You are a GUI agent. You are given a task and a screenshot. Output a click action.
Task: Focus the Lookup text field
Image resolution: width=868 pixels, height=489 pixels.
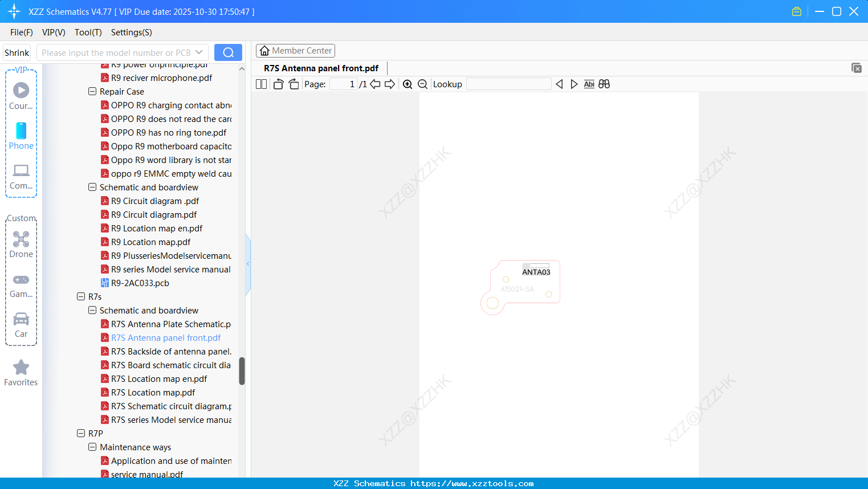(x=509, y=84)
